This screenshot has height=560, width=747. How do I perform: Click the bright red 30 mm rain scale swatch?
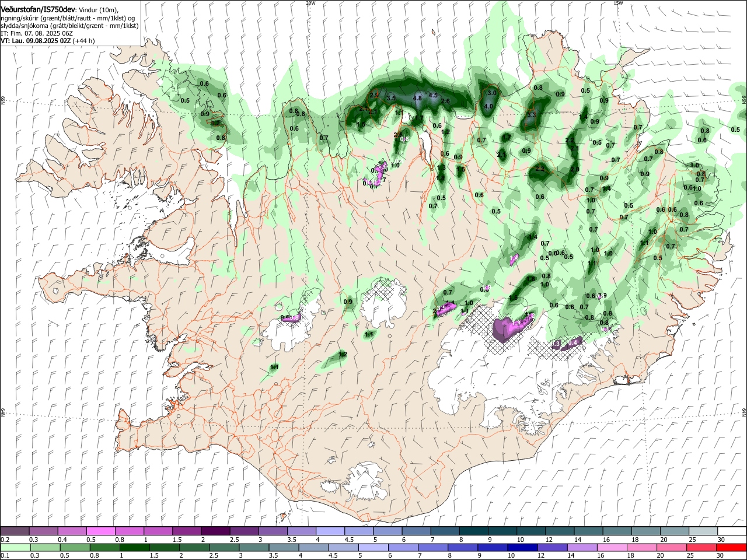pyautogui.click(x=732, y=547)
